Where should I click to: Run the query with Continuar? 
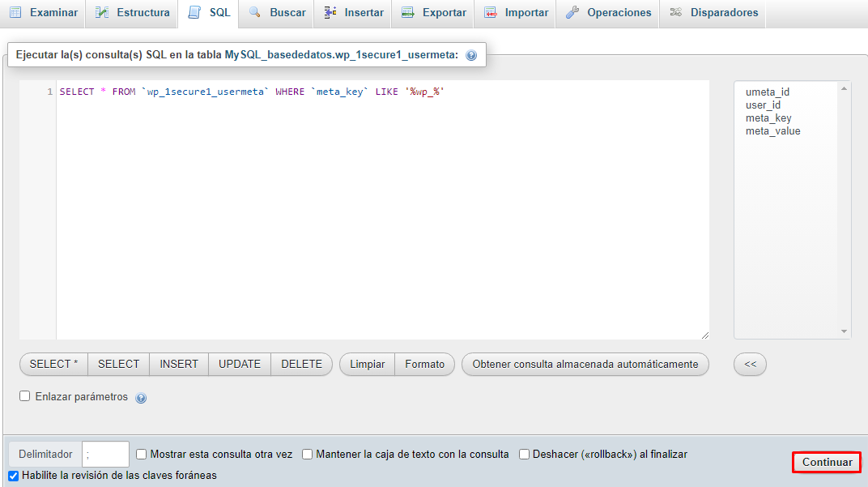pos(827,462)
